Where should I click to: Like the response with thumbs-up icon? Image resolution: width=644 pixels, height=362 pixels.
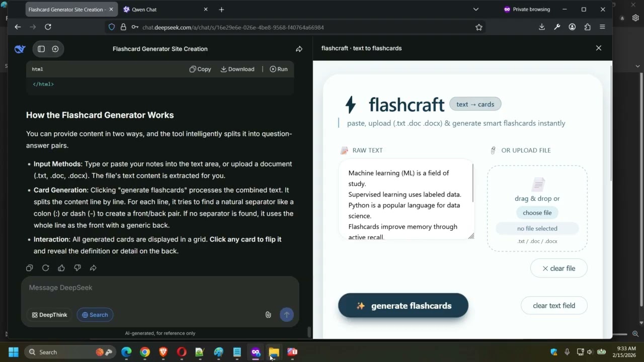click(x=61, y=268)
